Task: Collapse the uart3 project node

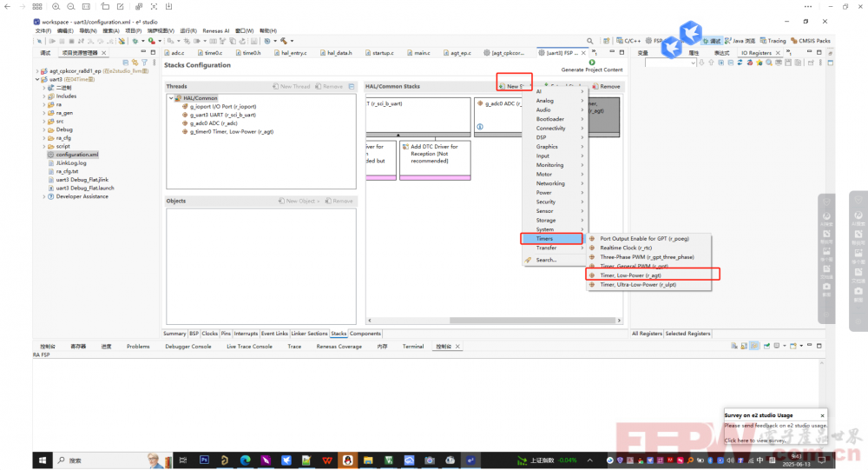Action: [37, 79]
